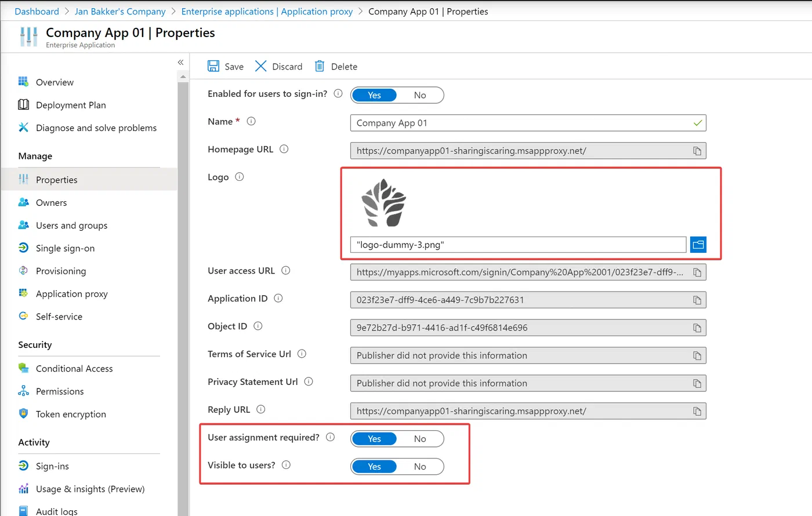Click the Delete button label
The width and height of the screenshot is (812, 516).
tap(344, 67)
